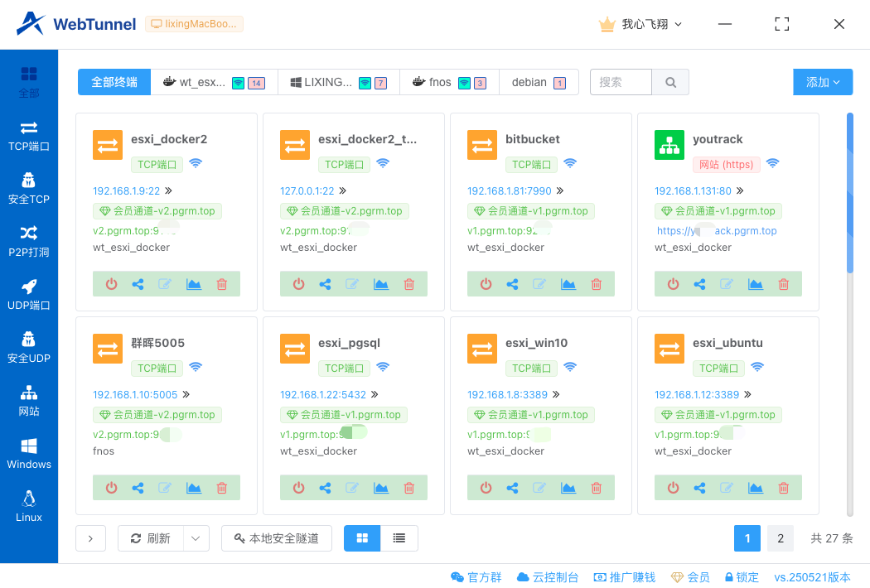Click the 搜索 input field
The height and width of the screenshot is (588, 870).
pyautogui.click(x=621, y=82)
